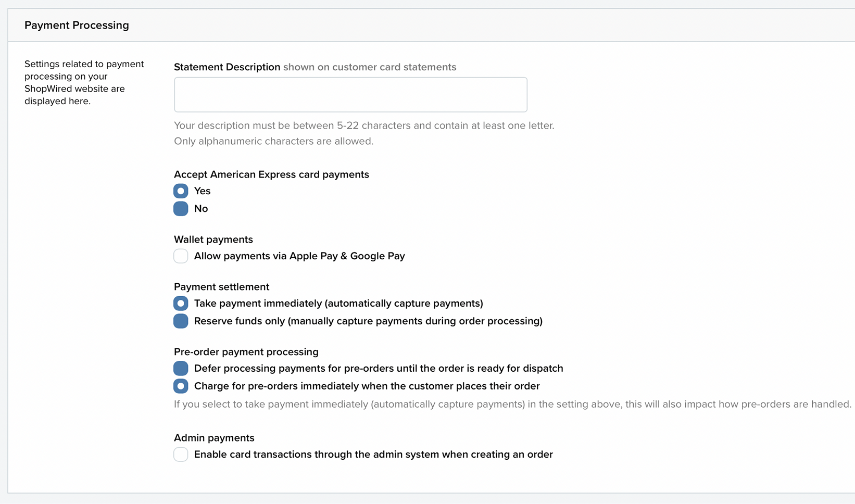Screen dimensions: 855x504
Task: Choose the Take payment immediately radio button
Action: click(x=181, y=304)
